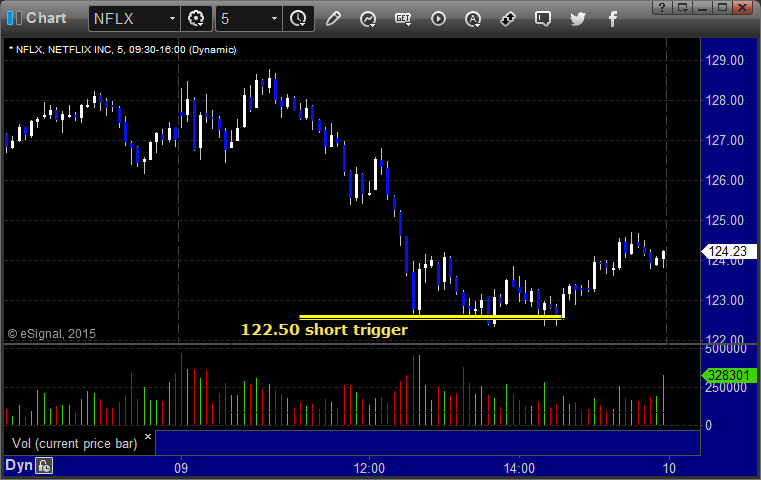
Task: Open the NFLX symbol dropdown arrow
Action: point(172,19)
